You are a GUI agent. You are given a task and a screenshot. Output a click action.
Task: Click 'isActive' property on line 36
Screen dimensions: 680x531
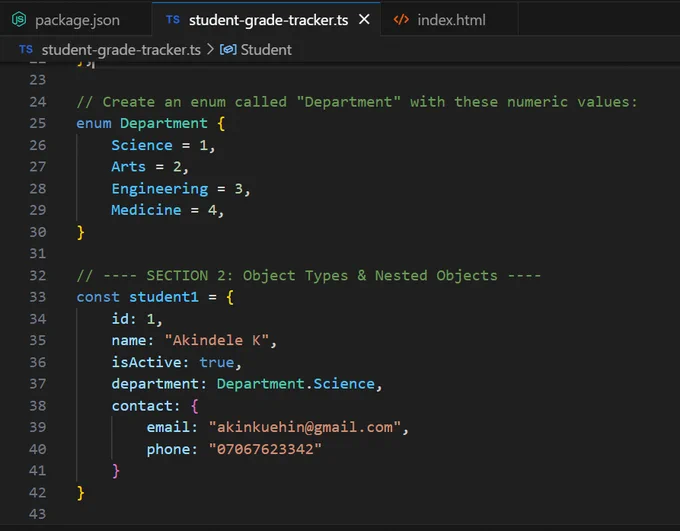click(x=147, y=362)
